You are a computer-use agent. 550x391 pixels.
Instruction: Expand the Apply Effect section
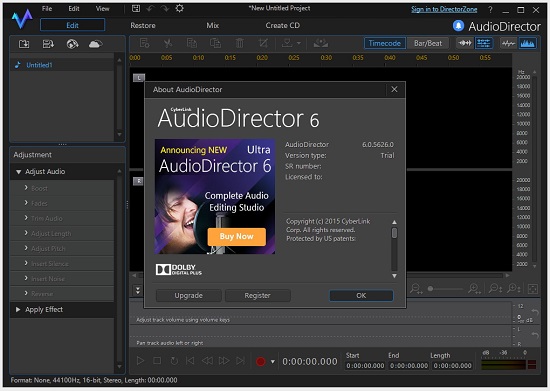click(x=18, y=309)
